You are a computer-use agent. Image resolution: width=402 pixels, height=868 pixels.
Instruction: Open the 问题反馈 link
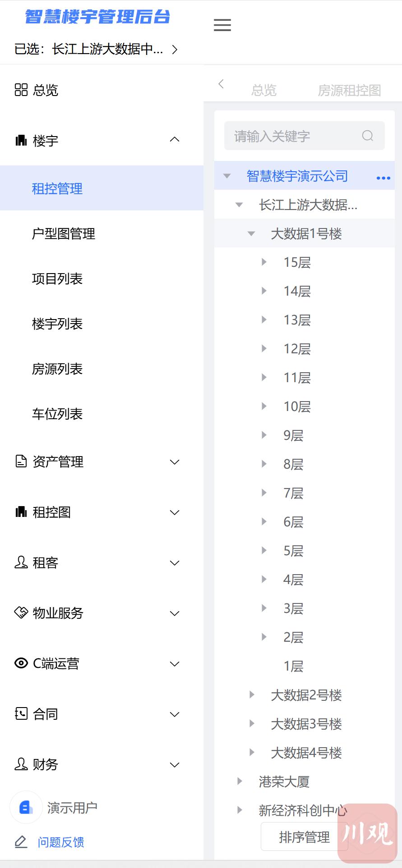pos(61,842)
